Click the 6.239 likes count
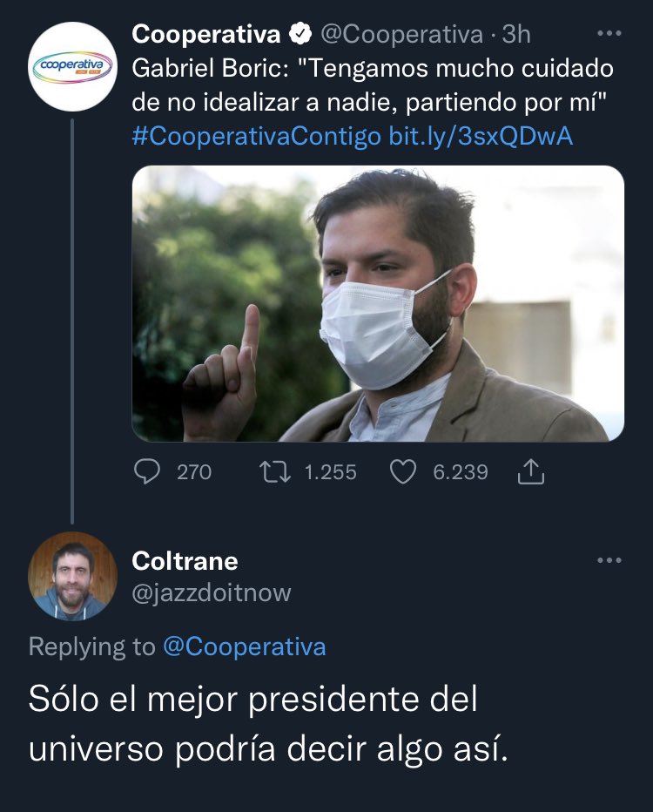The height and width of the screenshot is (812, 653). 461,472
